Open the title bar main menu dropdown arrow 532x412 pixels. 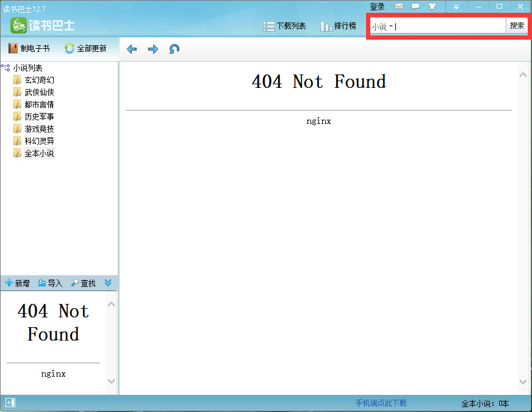tap(456, 7)
